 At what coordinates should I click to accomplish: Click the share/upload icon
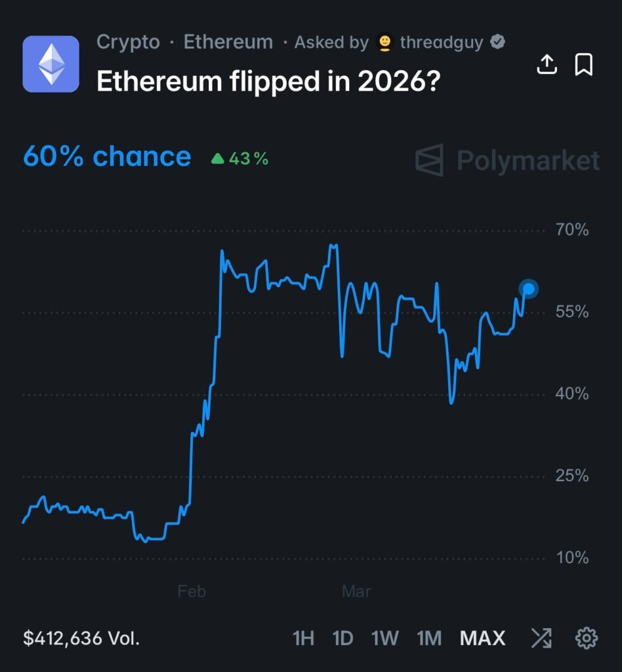[x=547, y=64]
